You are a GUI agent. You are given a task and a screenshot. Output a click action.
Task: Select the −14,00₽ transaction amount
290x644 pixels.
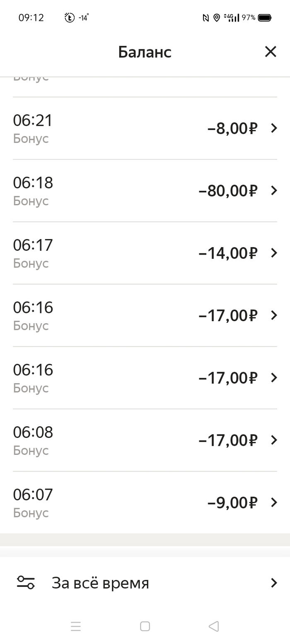click(x=228, y=253)
